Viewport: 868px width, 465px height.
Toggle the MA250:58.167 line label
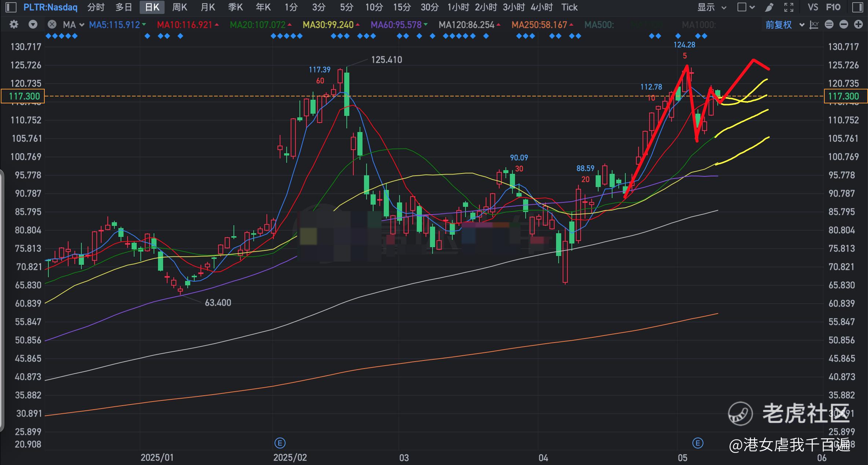tap(542, 25)
